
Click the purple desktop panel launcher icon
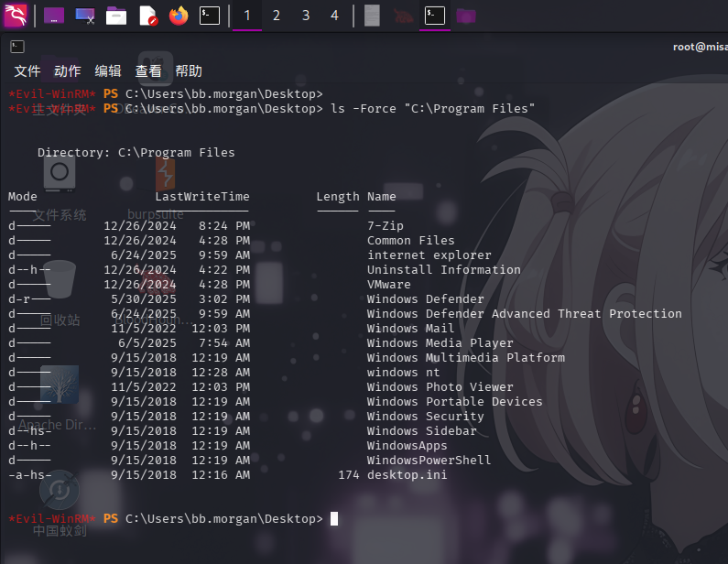[54, 16]
